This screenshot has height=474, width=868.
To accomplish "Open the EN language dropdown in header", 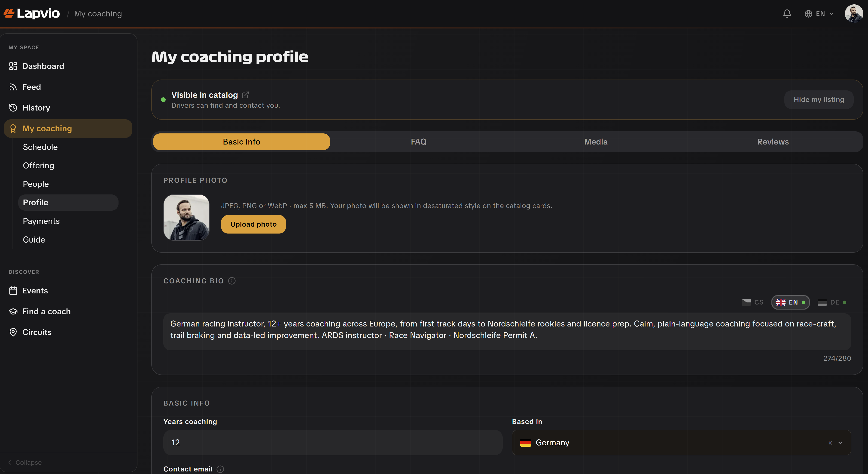I will coord(819,13).
